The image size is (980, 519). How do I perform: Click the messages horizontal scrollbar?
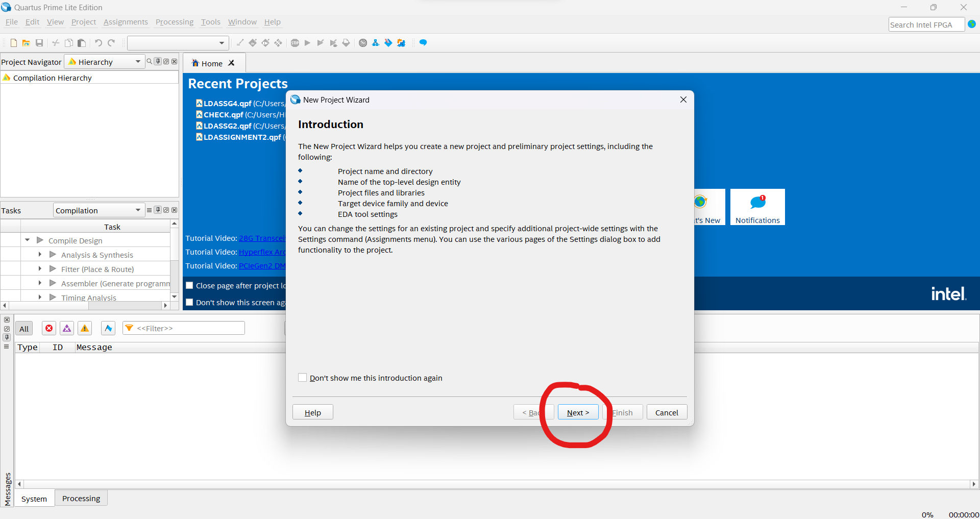click(497, 484)
